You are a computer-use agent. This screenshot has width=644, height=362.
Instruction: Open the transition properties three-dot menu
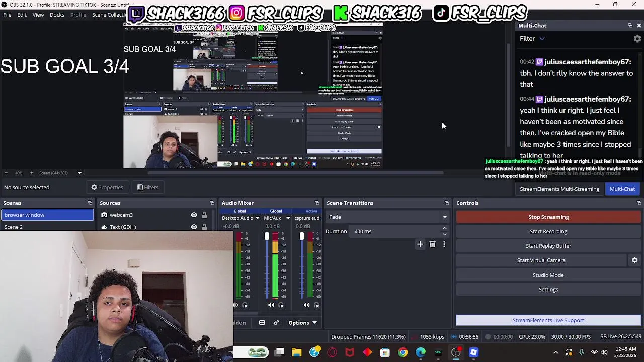pyautogui.click(x=444, y=244)
